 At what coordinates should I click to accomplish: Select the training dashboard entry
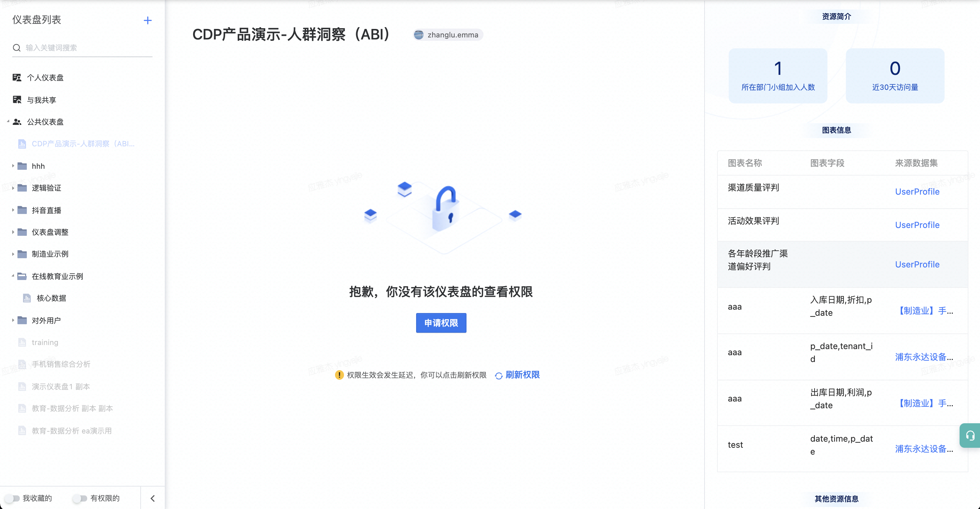pos(45,343)
